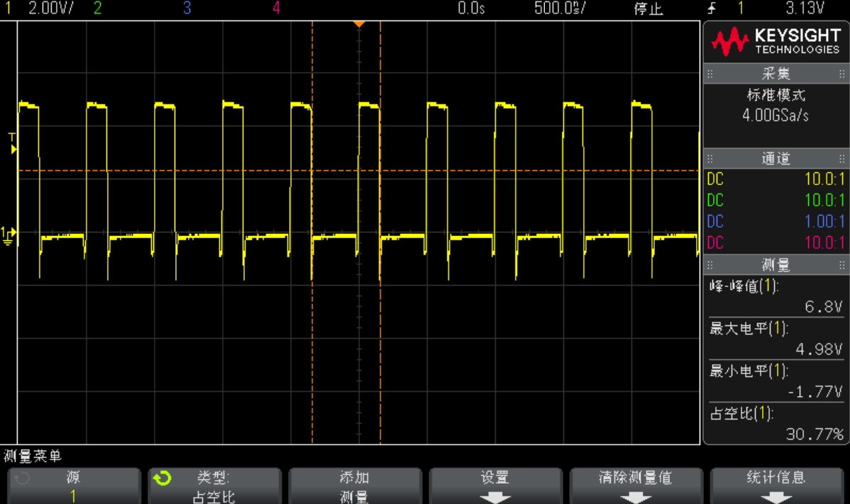Click the orange trigger position marker at top
The width and height of the screenshot is (850, 504).
click(x=359, y=24)
